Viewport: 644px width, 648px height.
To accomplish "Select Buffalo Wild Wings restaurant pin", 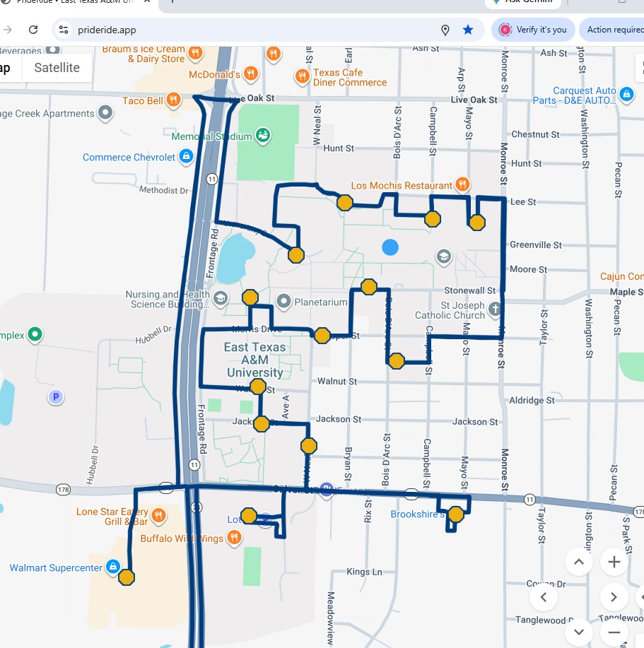I will (235, 538).
